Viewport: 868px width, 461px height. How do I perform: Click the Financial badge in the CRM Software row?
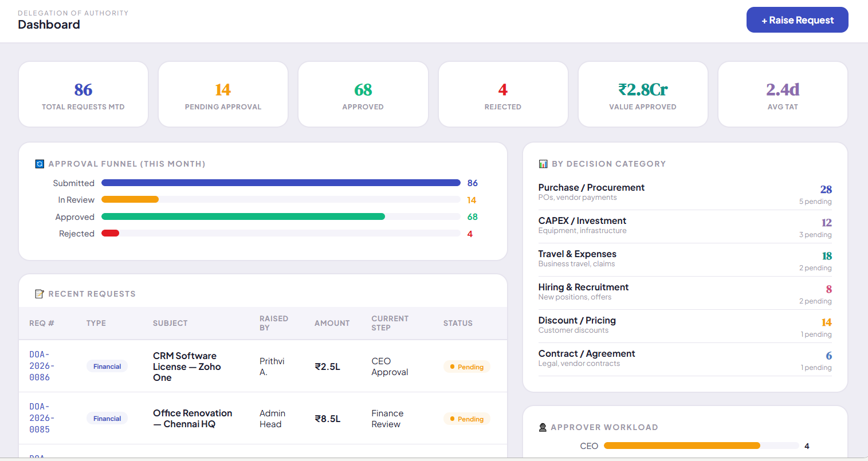107,367
